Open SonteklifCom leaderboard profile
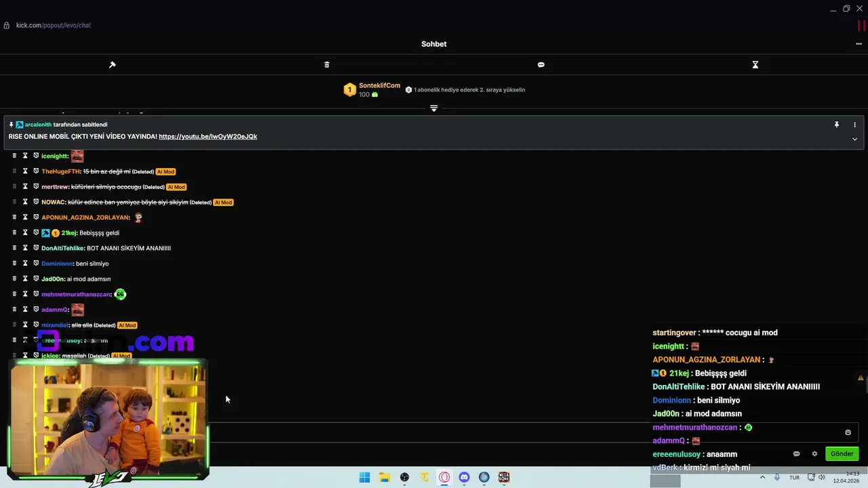 point(379,85)
